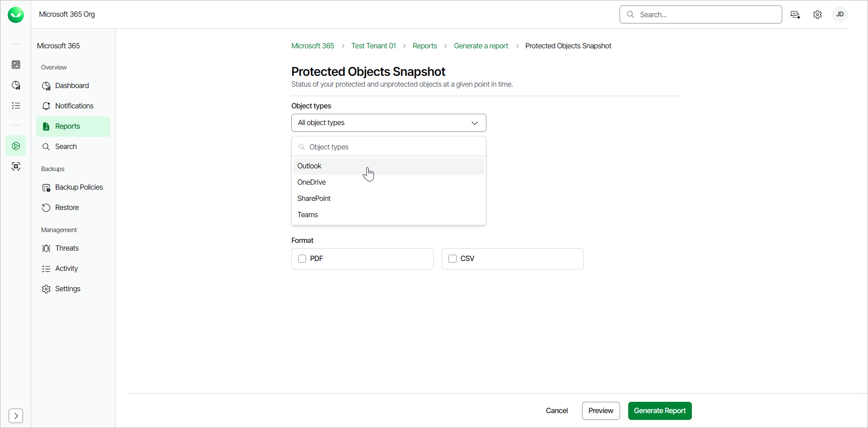Click the sidebar Settings gear icon
The width and height of the screenshot is (868, 428).
[46, 289]
